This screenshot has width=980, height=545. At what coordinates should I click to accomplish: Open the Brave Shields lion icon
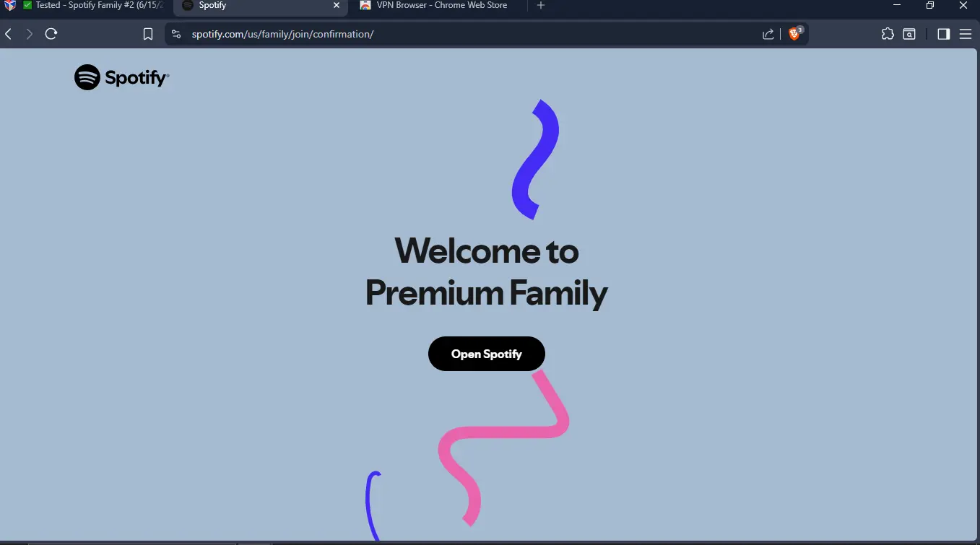795,33
